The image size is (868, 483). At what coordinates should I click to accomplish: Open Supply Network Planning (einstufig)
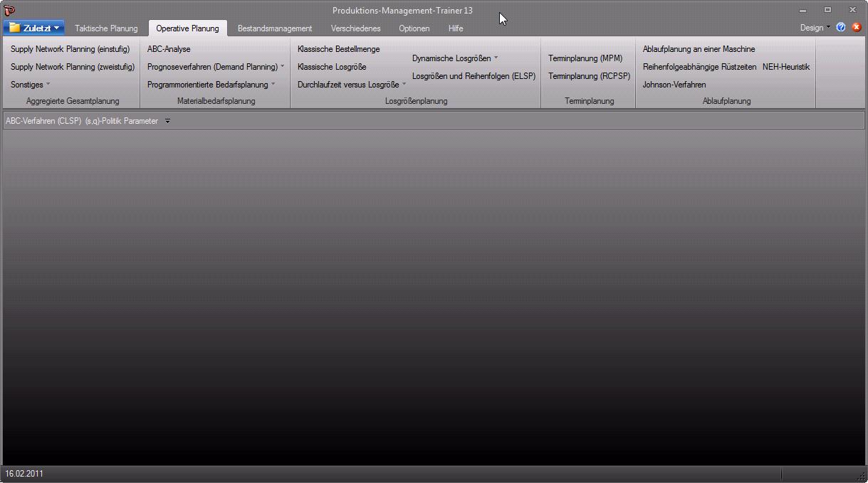coord(70,49)
